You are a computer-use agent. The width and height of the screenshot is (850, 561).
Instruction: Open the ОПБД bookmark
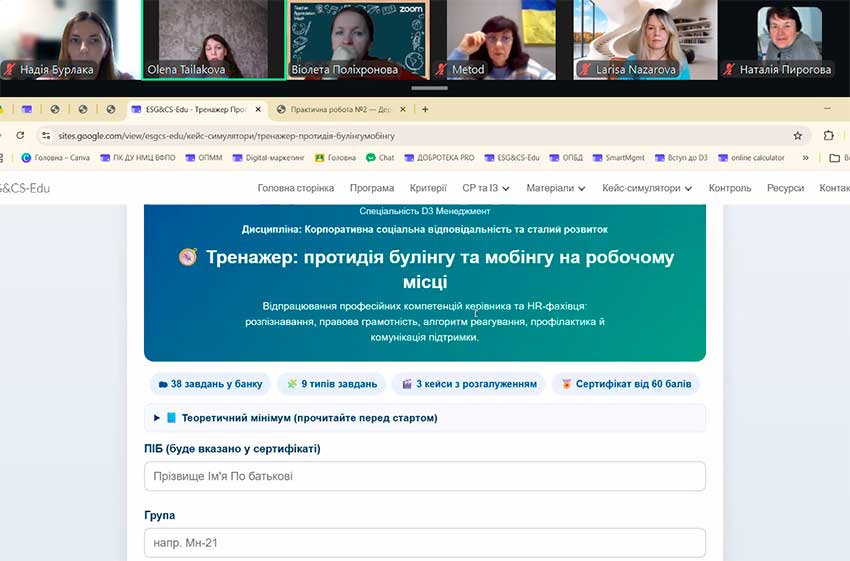click(566, 158)
